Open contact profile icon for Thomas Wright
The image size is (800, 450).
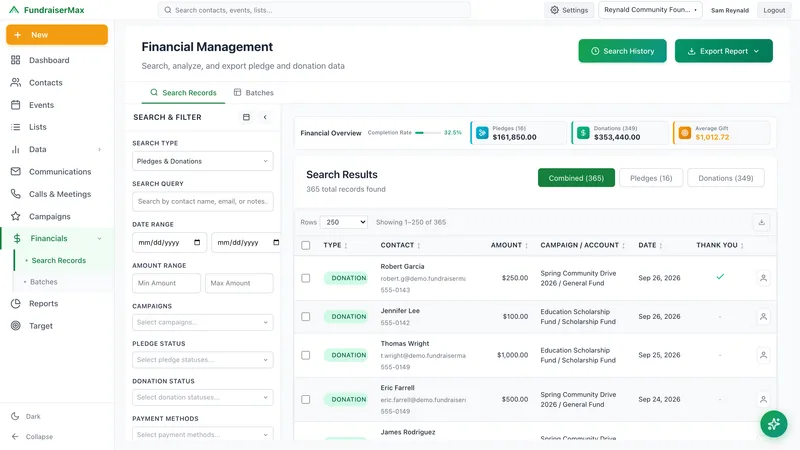click(763, 355)
